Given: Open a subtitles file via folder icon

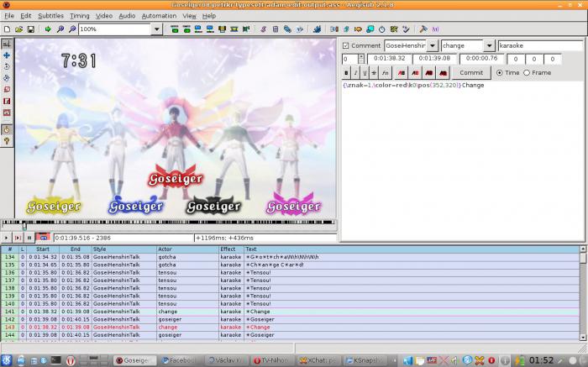Looking at the screenshot, I should [x=18, y=29].
